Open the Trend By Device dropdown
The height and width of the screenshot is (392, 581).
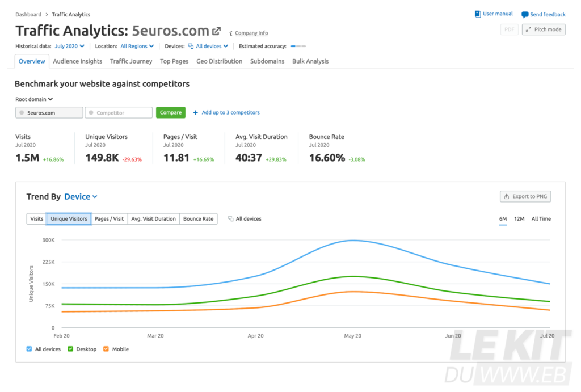[81, 197]
